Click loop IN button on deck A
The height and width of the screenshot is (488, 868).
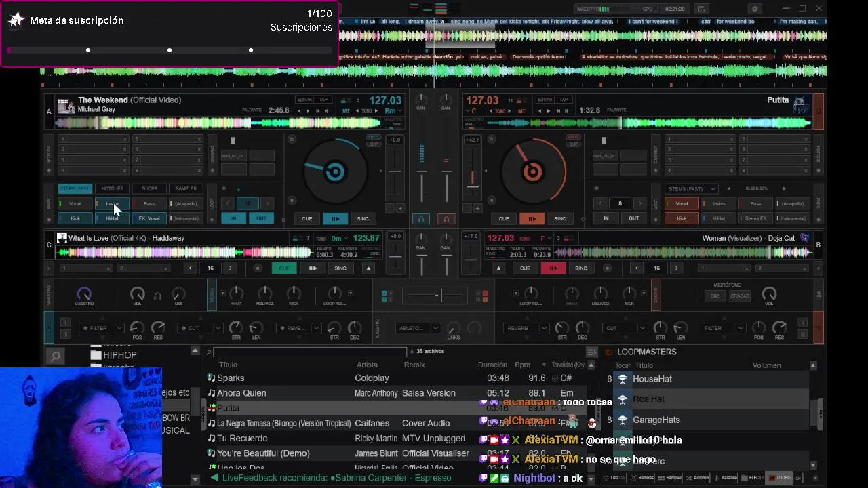click(233, 218)
